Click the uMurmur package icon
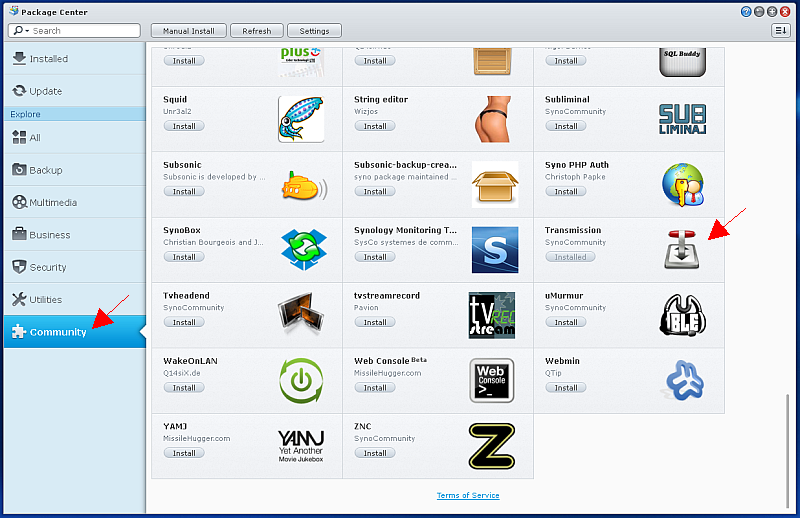This screenshot has width=800, height=518. click(683, 315)
